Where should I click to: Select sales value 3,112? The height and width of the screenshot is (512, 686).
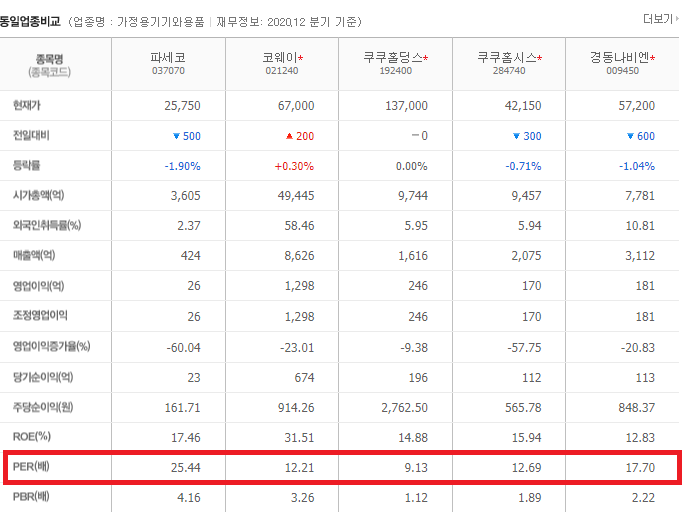640,256
